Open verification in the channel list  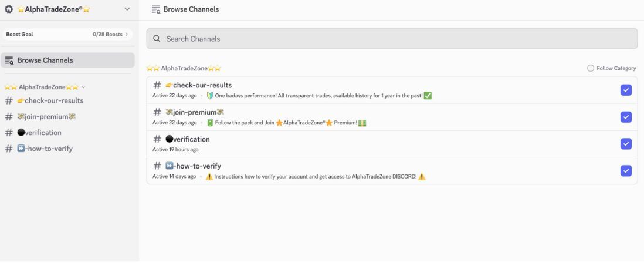coord(392,144)
